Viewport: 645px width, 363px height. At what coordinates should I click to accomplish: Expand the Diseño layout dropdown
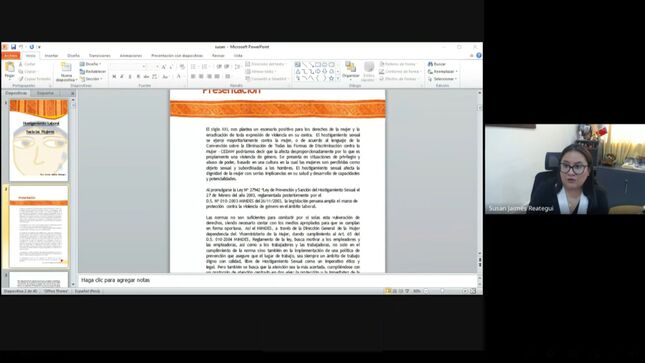click(90, 64)
